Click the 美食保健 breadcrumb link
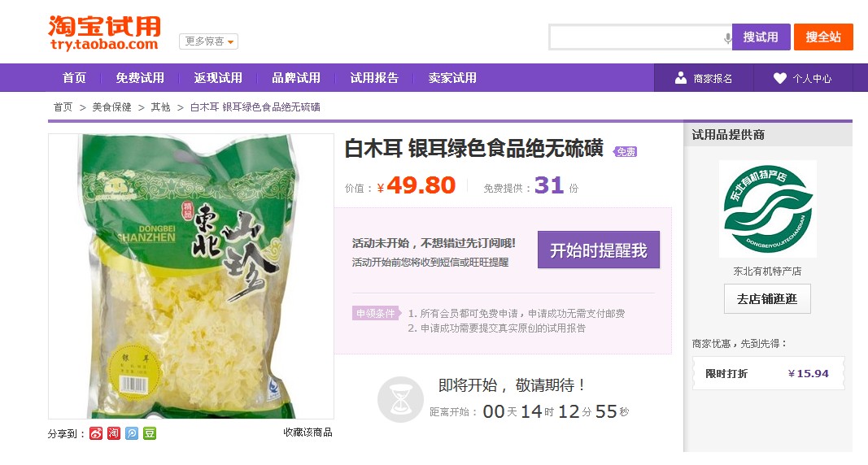Viewport: 868px width, 465px height. 111,106
